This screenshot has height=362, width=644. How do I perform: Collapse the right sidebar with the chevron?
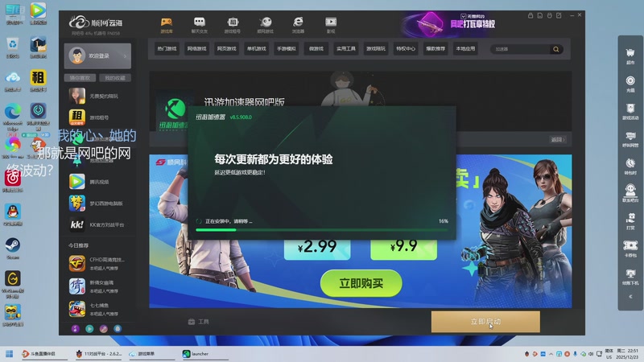pyautogui.click(x=630, y=296)
